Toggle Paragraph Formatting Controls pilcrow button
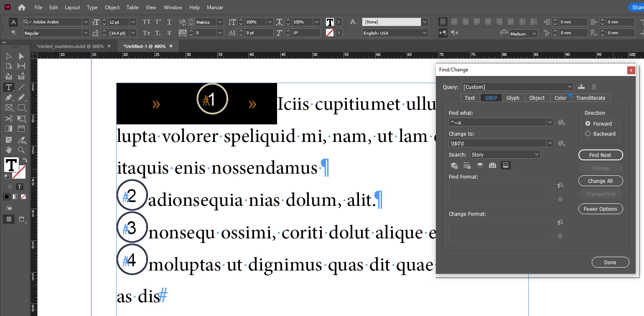 pyautogui.click(x=13, y=33)
